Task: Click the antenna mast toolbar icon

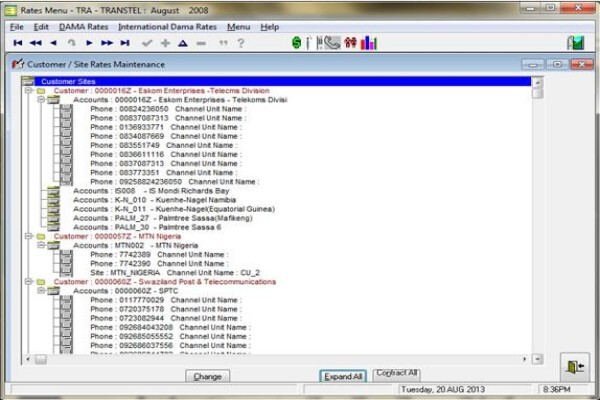Action: pyautogui.click(x=308, y=43)
